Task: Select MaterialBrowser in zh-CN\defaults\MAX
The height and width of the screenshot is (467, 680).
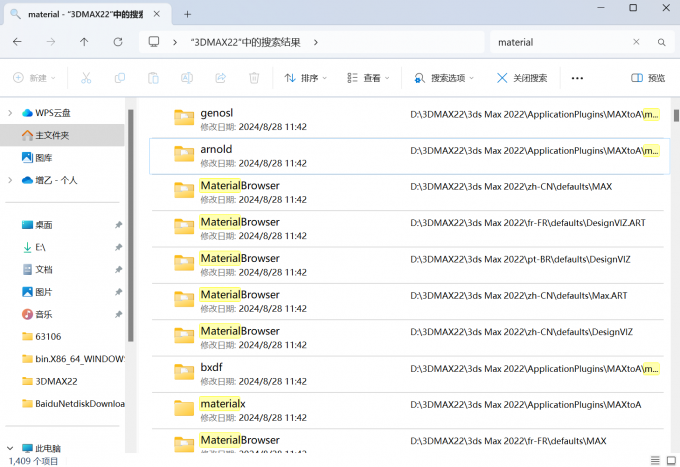Action: pos(408,193)
